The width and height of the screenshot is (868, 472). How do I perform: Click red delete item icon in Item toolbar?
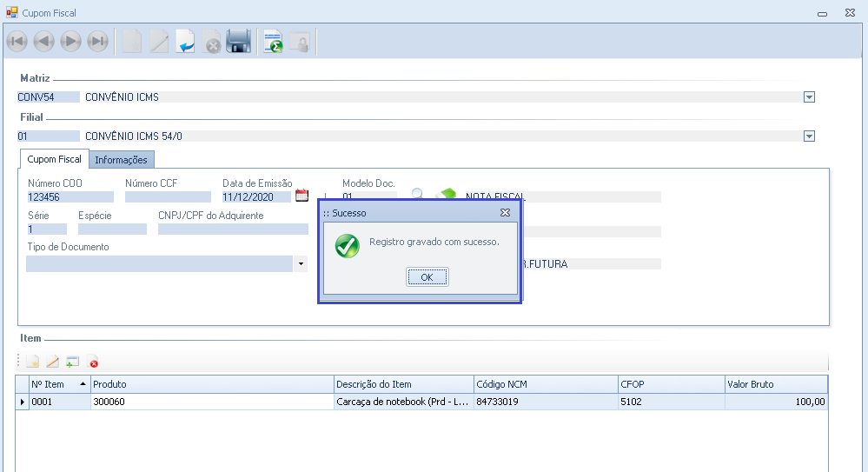93,362
